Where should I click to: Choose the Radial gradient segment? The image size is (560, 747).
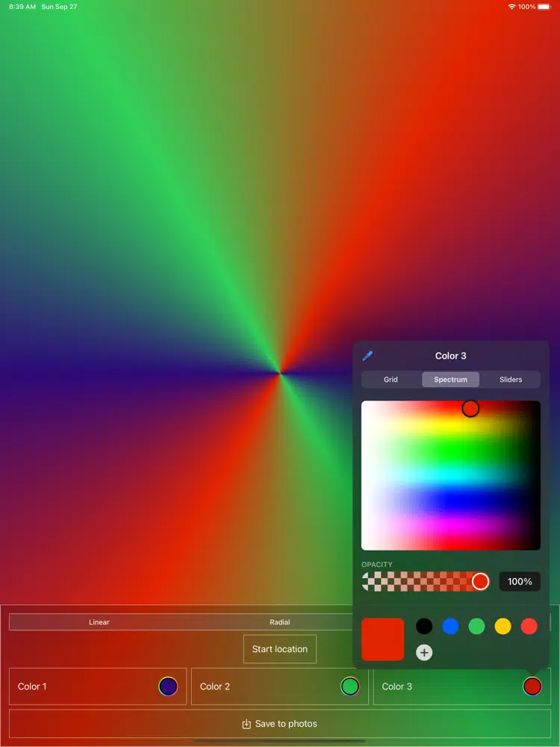(280, 622)
